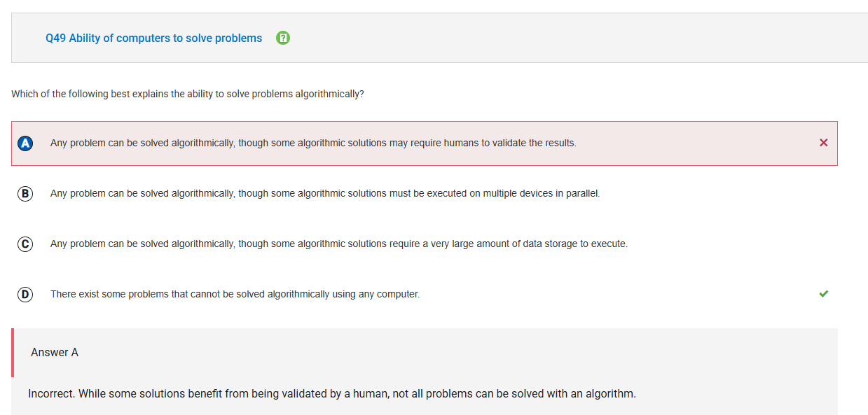868x415 pixels.
Task: Select option text about large data storage
Action: [339, 244]
